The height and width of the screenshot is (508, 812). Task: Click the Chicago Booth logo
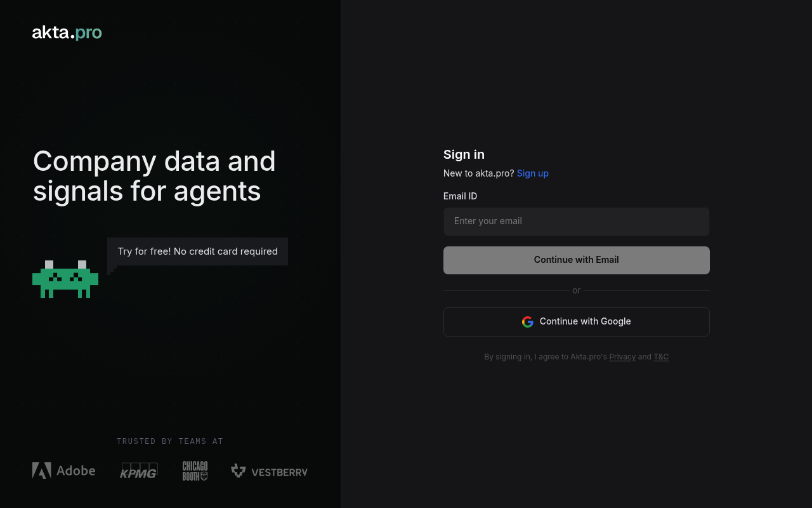pyautogui.click(x=195, y=471)
